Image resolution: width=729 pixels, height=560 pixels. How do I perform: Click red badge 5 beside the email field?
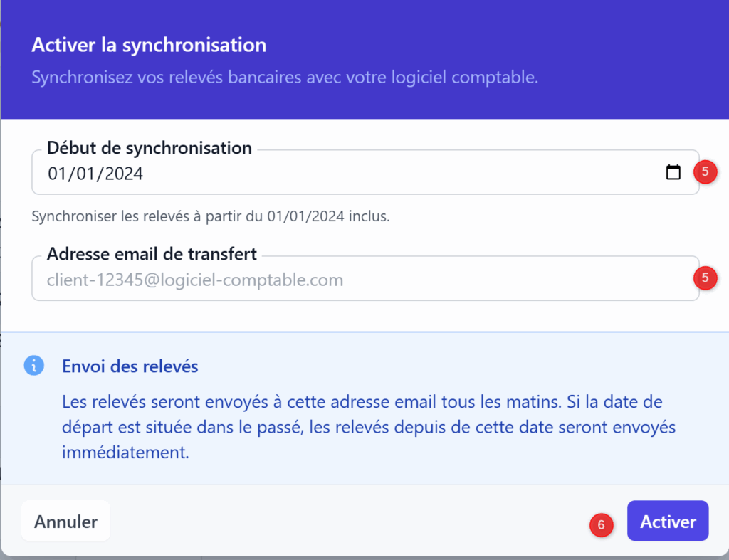[x=705, y=278]
